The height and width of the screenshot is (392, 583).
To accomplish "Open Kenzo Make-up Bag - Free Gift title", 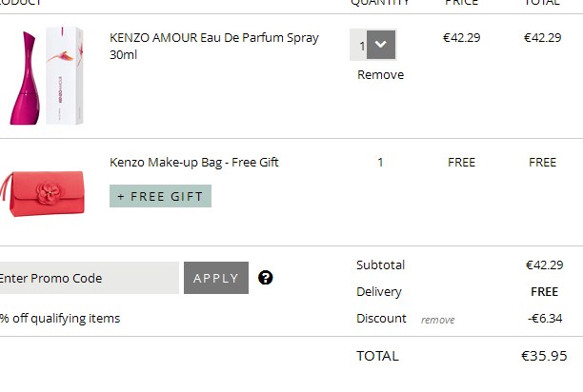I will coord(194,163).
